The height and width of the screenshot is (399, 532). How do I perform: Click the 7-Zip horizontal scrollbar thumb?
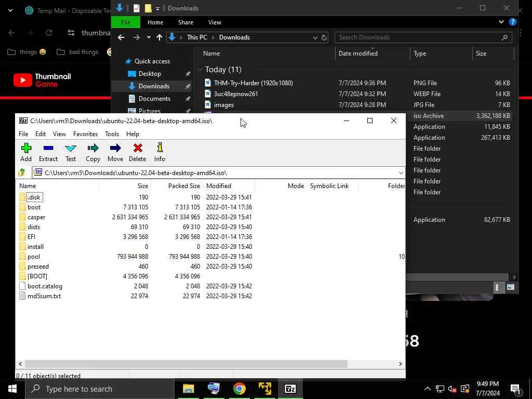(x=186, y=364)
